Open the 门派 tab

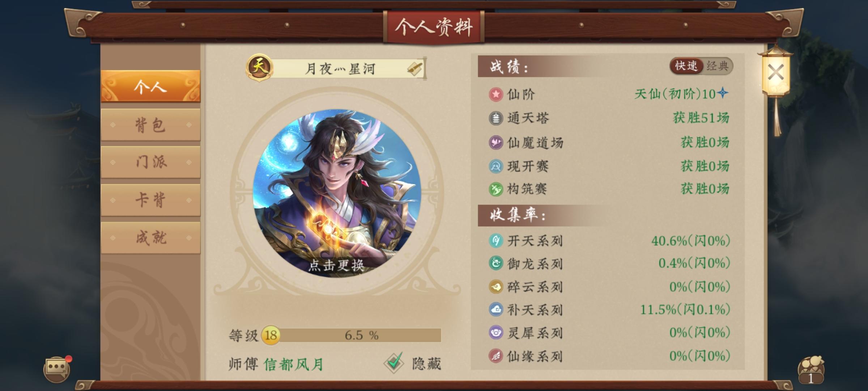150,162
